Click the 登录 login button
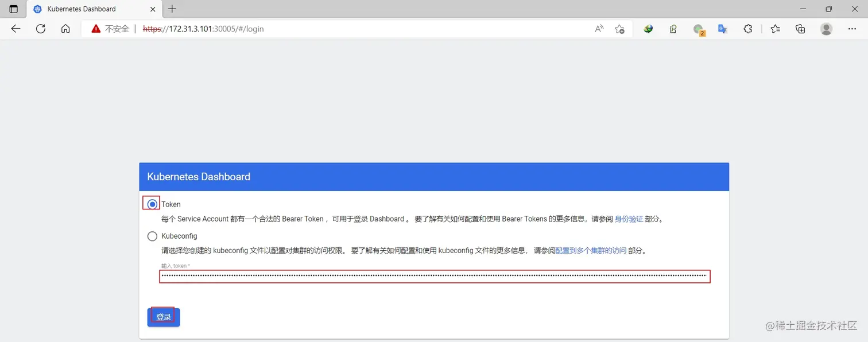Viewport: 868px width, 342px height. click(x=164, y=317)
